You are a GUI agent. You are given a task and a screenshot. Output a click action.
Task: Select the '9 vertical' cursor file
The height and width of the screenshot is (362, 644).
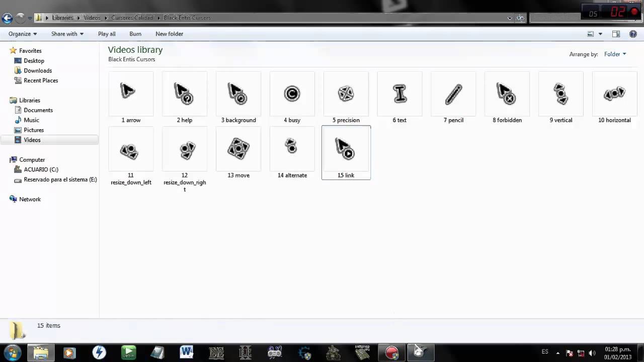[x=561, y=98]
